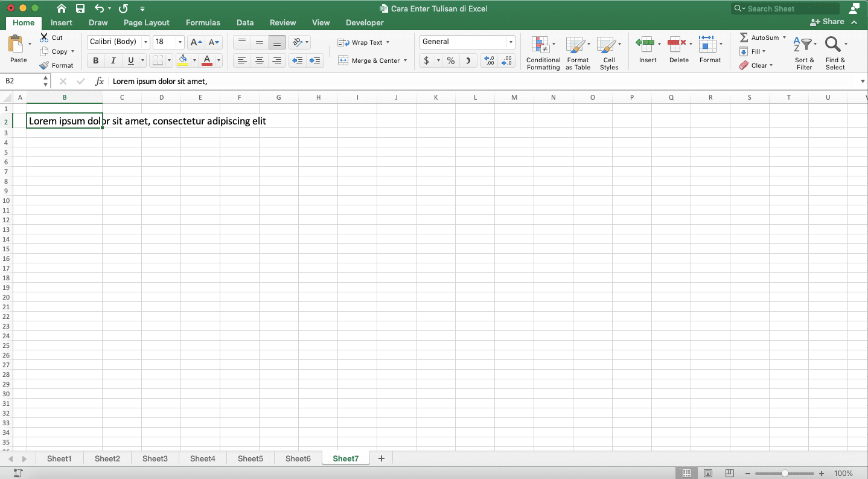Expand the formula bar arrow

(x=863, y=81)
